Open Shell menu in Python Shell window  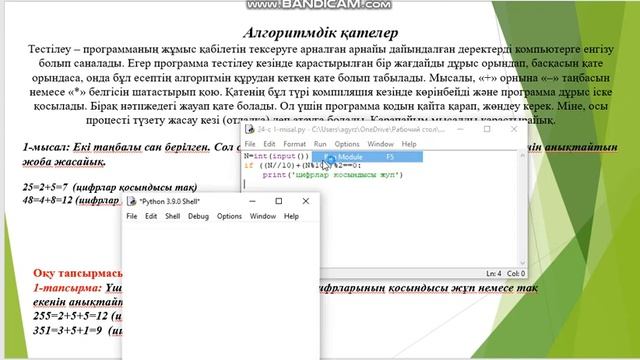point(173,216)
